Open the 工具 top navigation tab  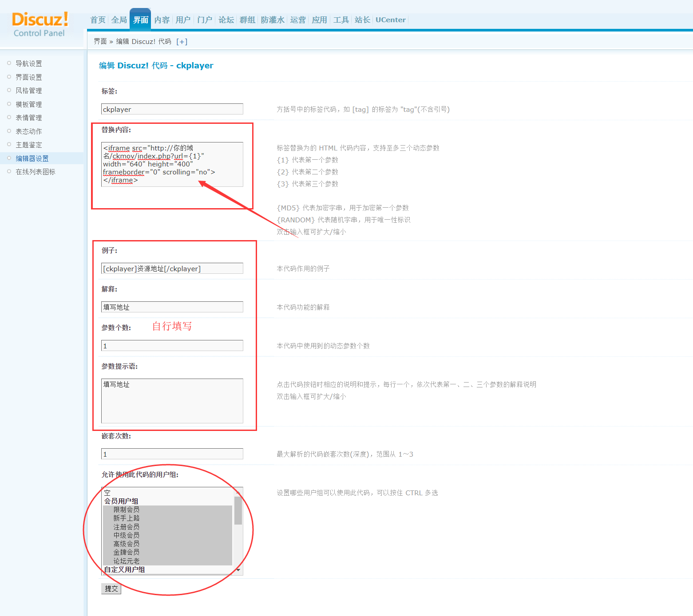pos(341,20)
